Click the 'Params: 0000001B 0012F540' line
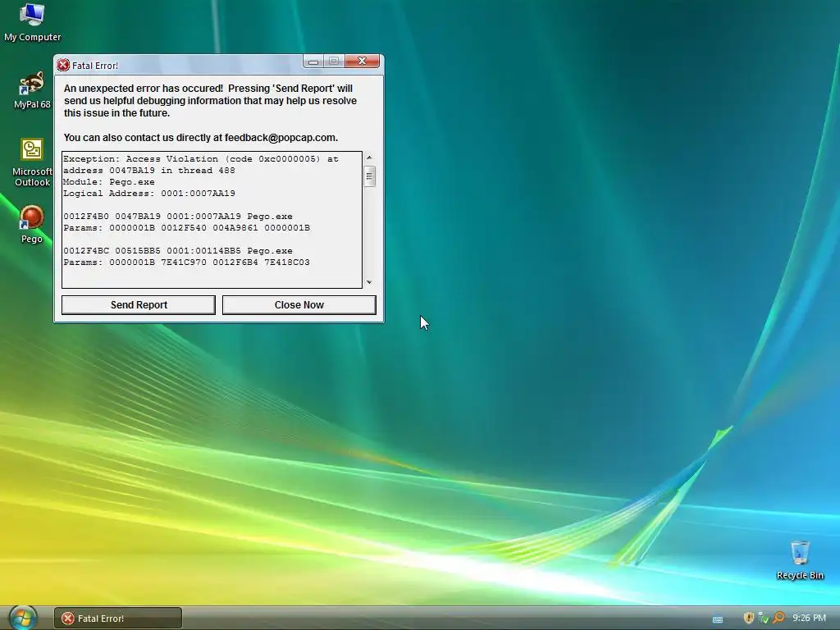Screen dimensions: 840x630 tap(186, 228)
